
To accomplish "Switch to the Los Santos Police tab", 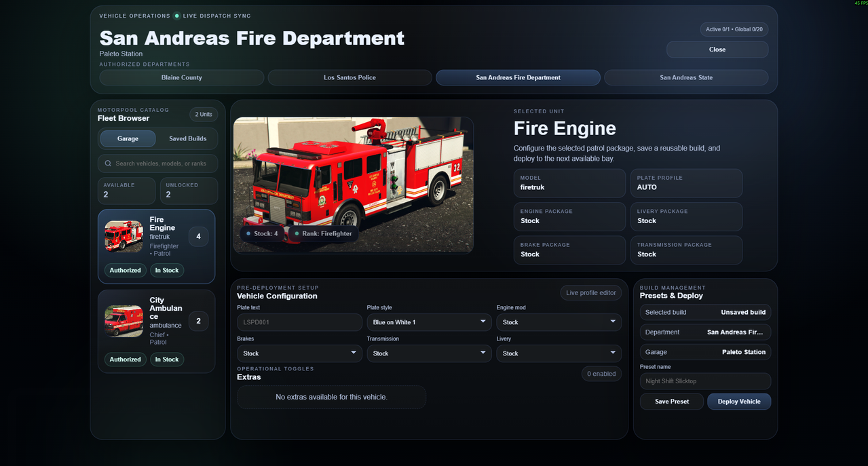I will pos(350,77).
